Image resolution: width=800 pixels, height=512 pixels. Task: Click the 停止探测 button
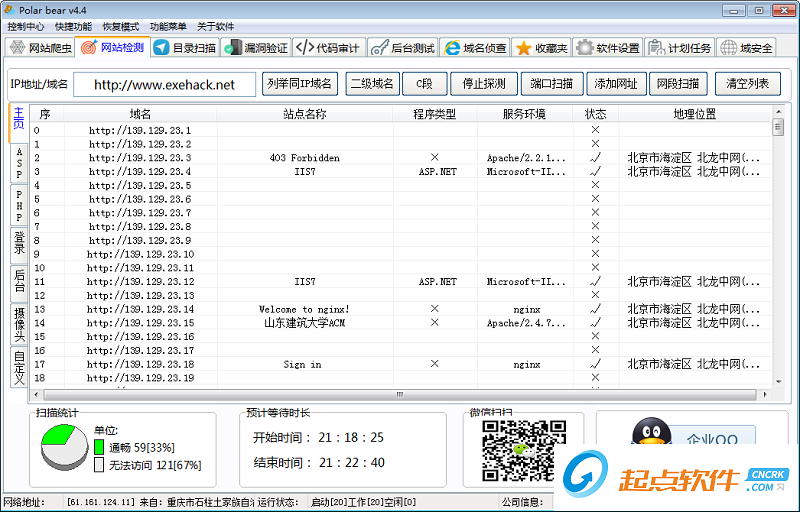(x=484, y=84)
